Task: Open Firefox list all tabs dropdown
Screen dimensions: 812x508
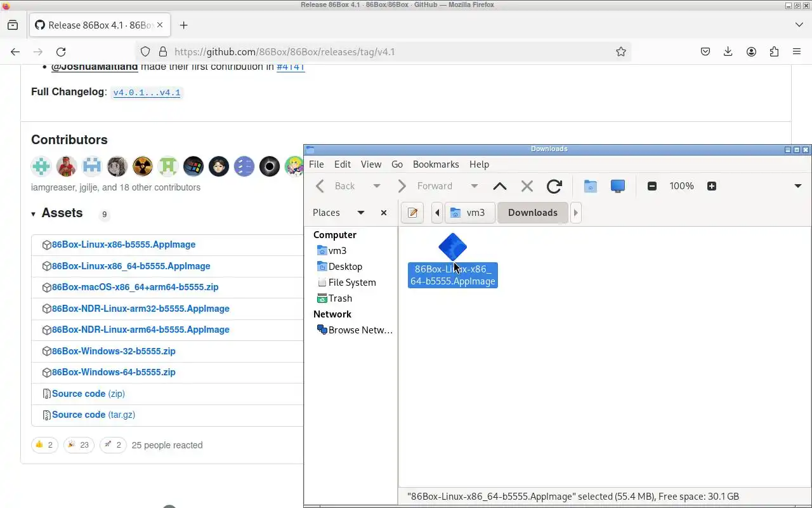Action: click(x=799, y=25)
